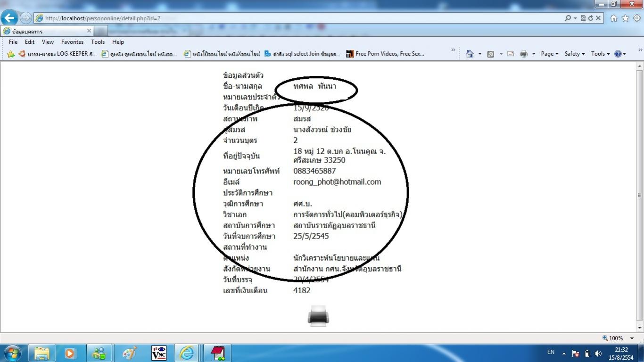Stop loading with the address bar X
Screen dimensions: 644x362
tap(598, 18)
